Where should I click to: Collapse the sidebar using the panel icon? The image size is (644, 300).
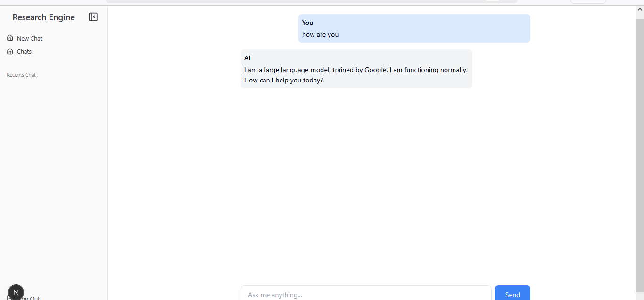point(93,17)
